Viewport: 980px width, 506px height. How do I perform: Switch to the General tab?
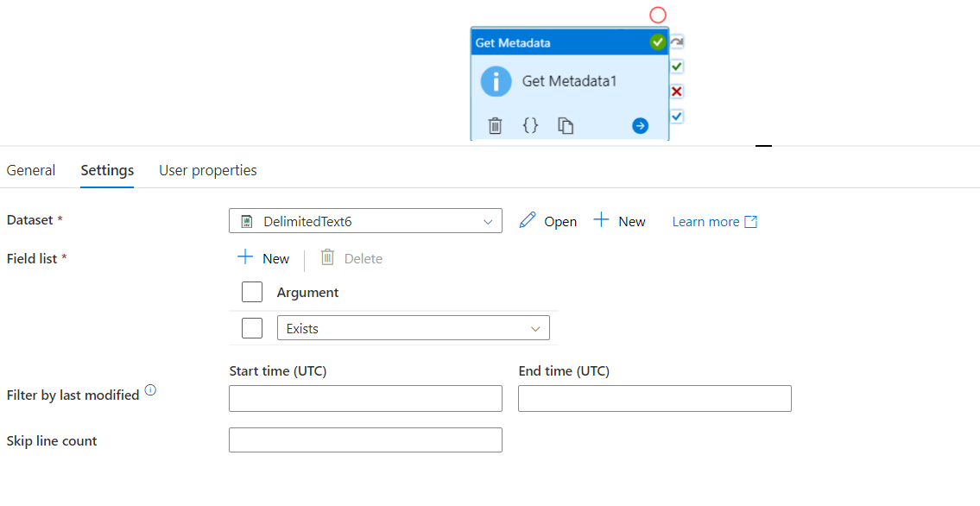click(x=30, y=170)
